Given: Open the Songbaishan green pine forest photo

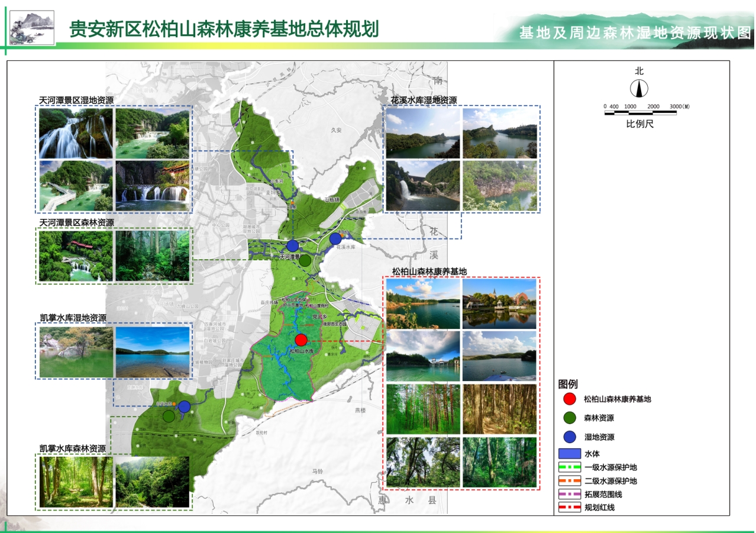Looking at the screenshot, I should coord(423,409).
